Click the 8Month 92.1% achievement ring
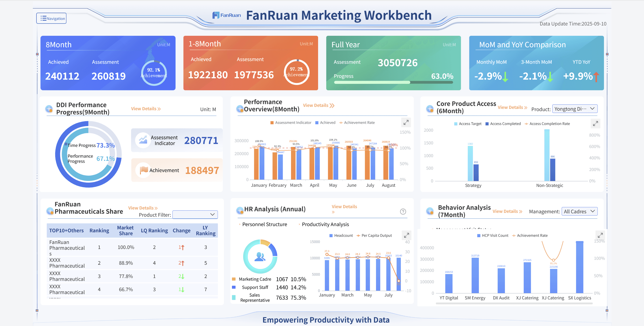This screenshot has width=644, height=326. click(x=154, y=73)
